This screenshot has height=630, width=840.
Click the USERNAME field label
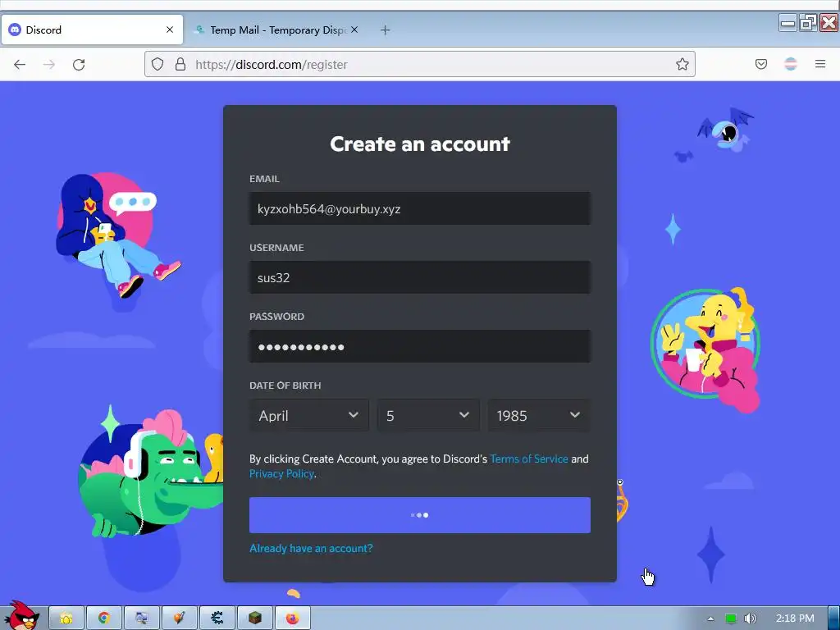pyautogui.click(x=276, y=248)
